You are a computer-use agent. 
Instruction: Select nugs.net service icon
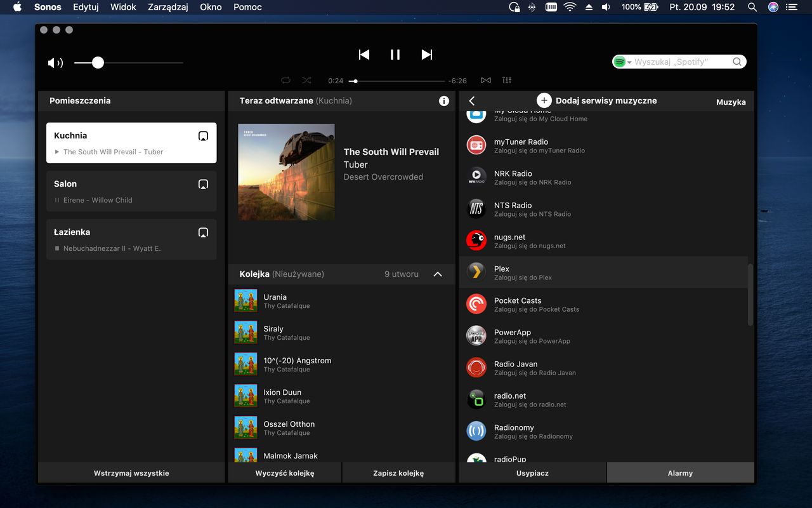point(476,241)
